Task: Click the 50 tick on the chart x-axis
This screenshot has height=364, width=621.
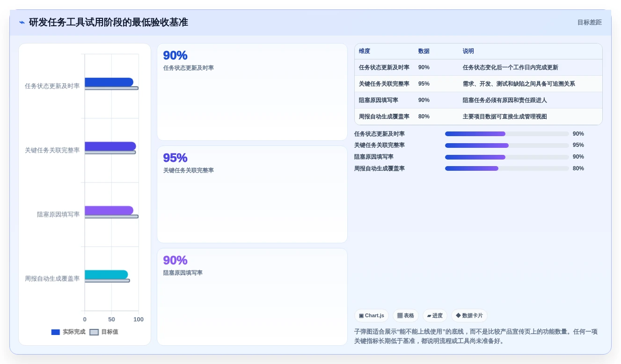Action: (x=111, y=319)
